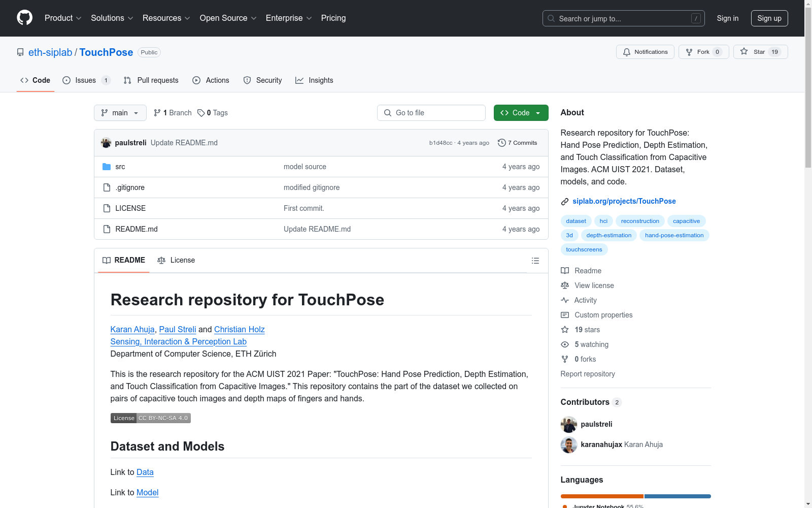812x508 pixels.
Task: Switch to the Issues tab
Action: click(86, 80)
